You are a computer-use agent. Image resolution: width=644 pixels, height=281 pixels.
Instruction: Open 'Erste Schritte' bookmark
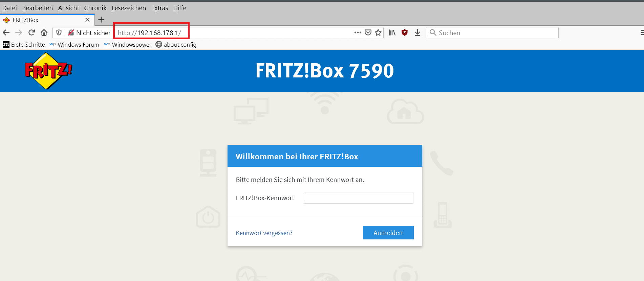24,45
